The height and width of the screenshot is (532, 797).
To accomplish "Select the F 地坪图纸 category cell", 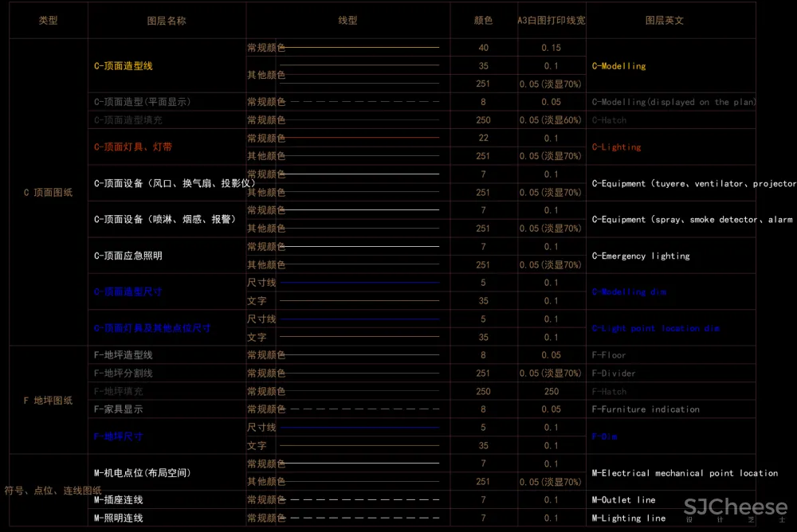I will [48, 401].
